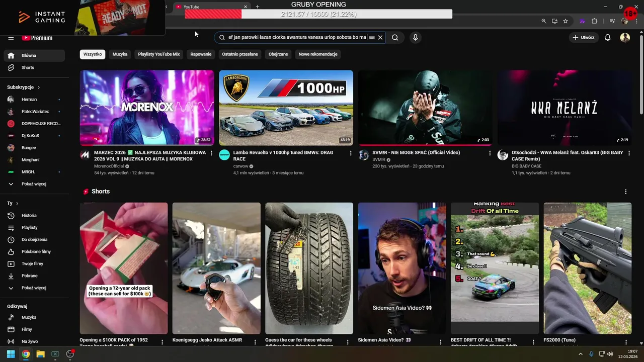Open Polubione filmy
This screenshot has height=362, width=644.
34,251
